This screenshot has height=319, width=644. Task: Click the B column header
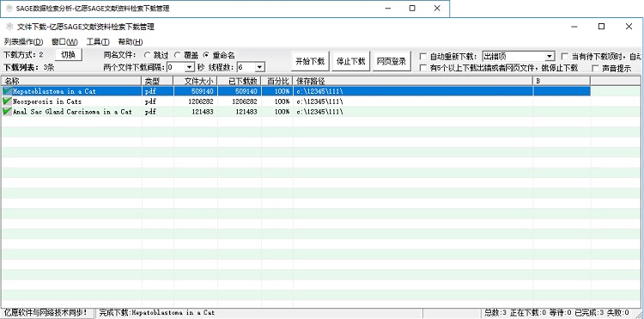click(x=562, y=81)
